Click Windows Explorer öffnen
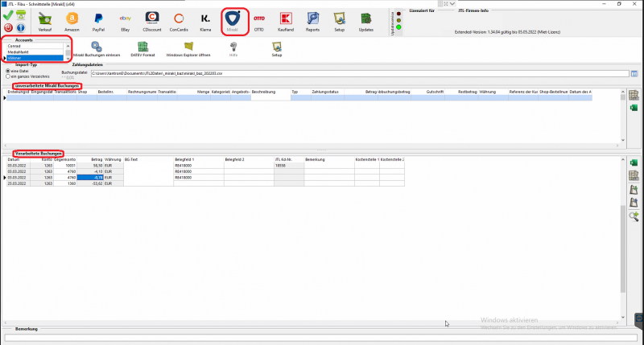The image size is (644, 345). (188, 50)
